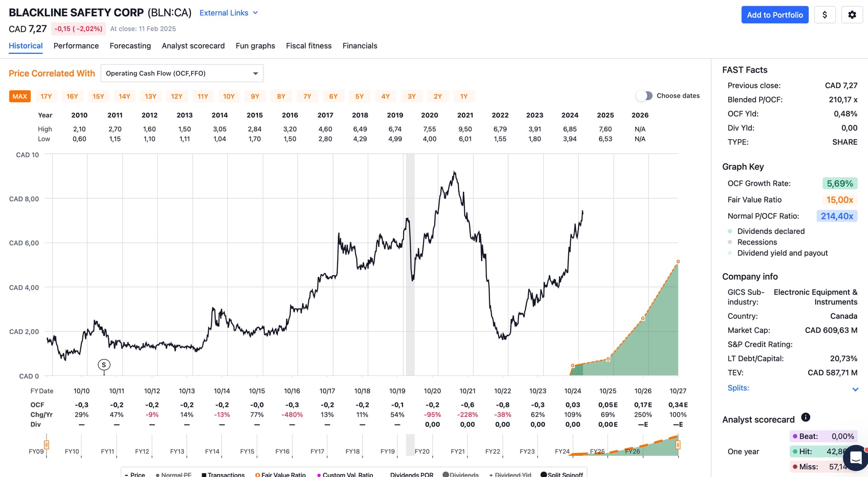Click the -480% change value

(x=292, y=415)
